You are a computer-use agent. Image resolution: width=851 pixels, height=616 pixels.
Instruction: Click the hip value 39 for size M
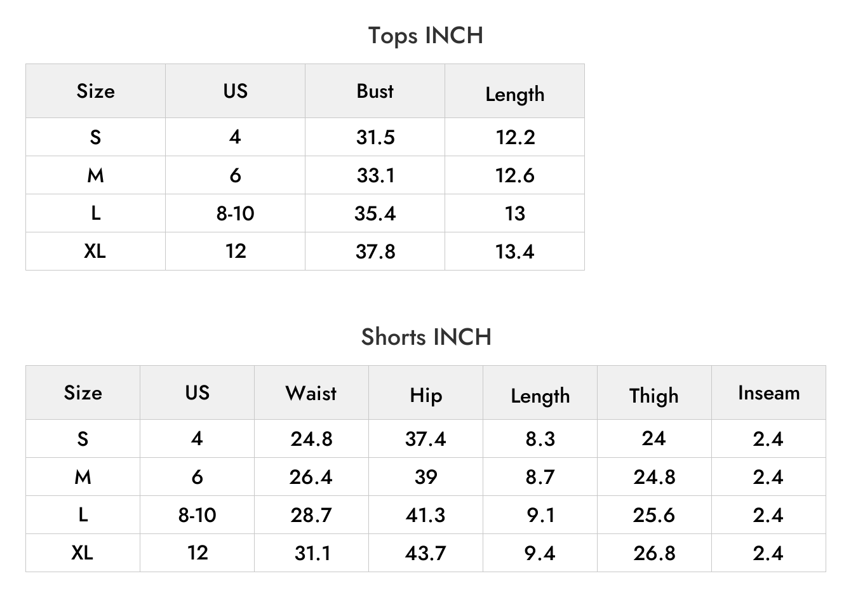point(425,477)
